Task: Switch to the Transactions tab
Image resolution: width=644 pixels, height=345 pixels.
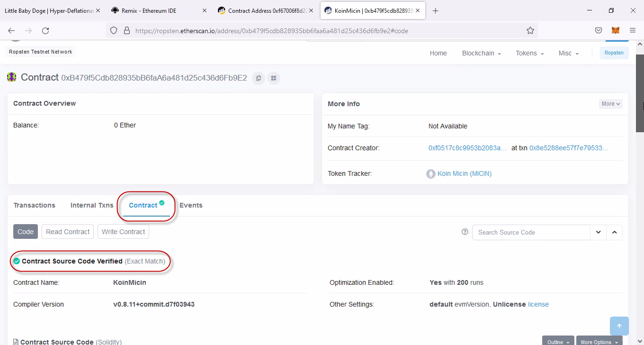Action: coord(34,205)
